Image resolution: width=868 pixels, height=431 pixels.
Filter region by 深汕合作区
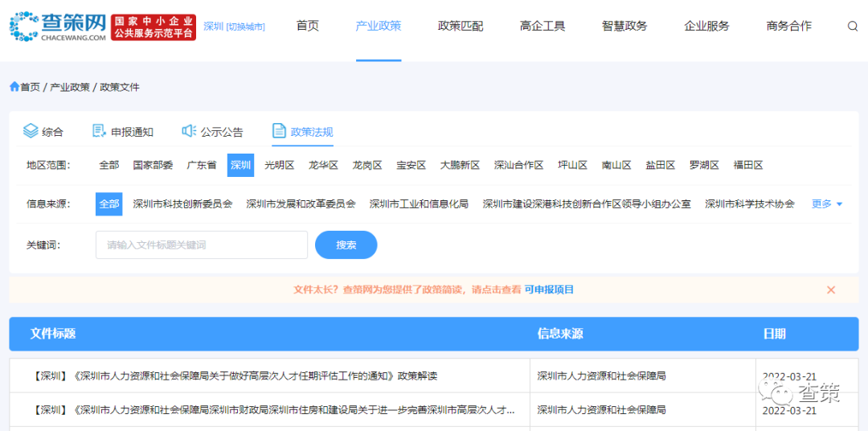(x=518, y=165)
